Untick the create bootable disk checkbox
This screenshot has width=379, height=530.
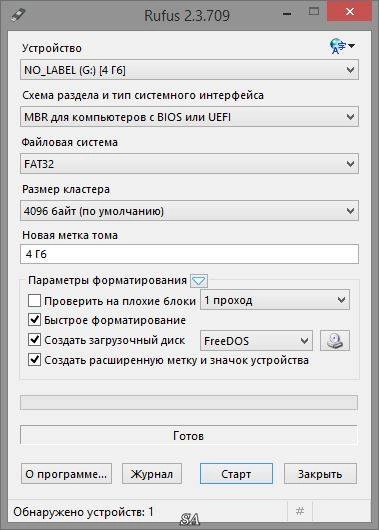click(34, 340)
